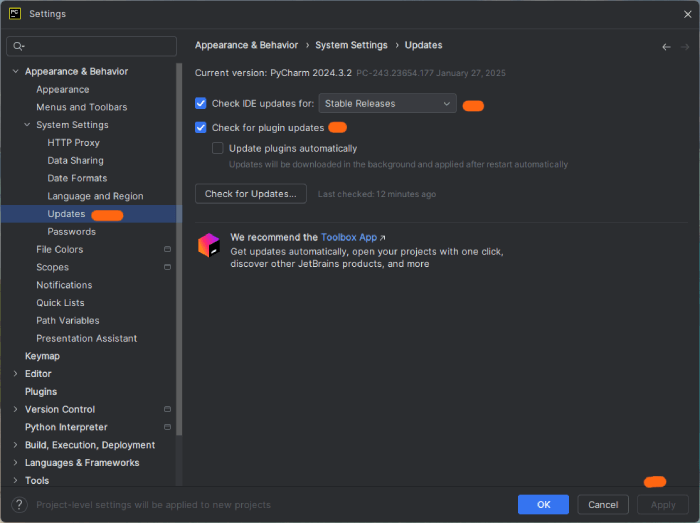Click the JetBrains Toolbox App logo
Viewport: 700px width, 523px height.
point(208,245)
